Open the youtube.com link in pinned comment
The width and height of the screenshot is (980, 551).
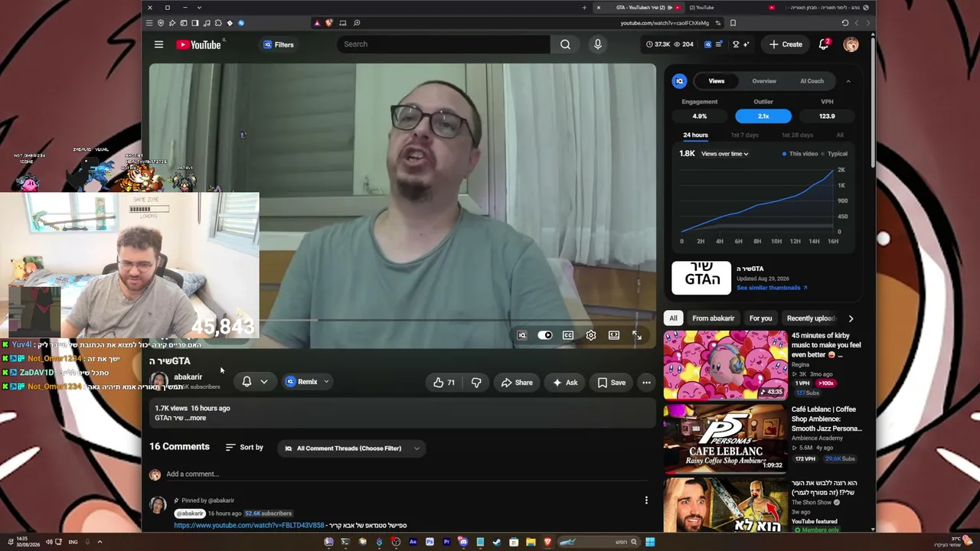coord(249,526)
